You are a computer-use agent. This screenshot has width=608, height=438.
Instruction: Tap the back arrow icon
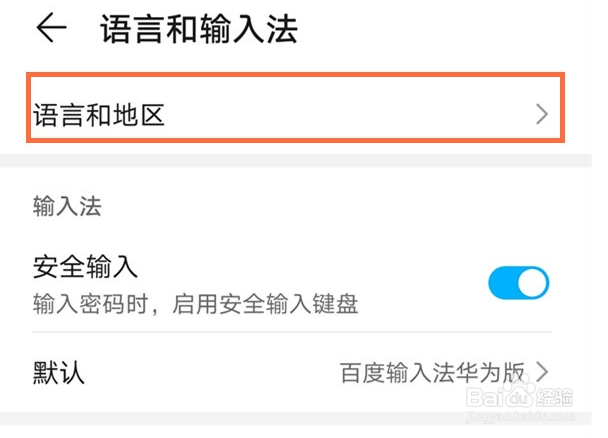pos(50,29)
